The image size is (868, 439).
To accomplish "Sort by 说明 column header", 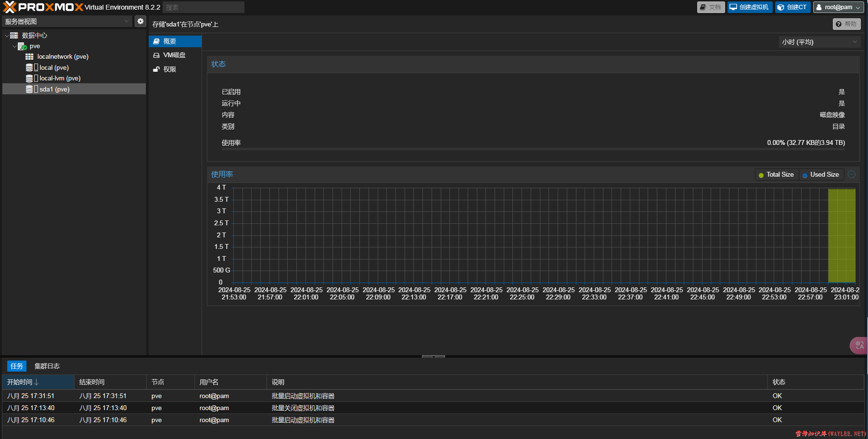I will 517,382.
